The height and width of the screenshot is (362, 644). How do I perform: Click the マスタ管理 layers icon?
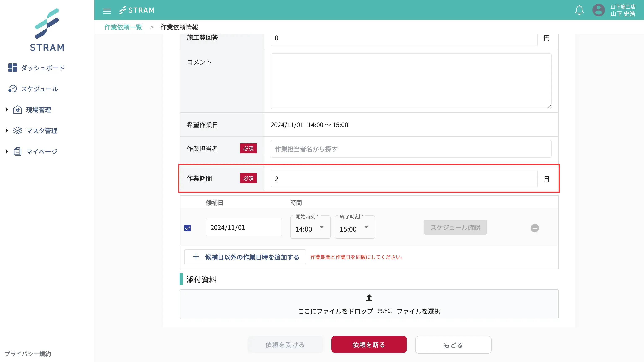[x=17, y=131]
